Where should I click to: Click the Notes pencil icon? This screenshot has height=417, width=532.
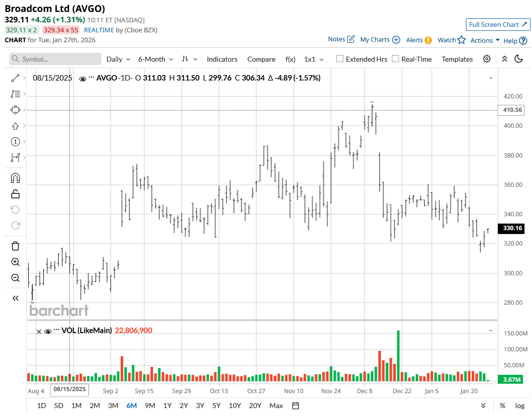click(351, 39)
